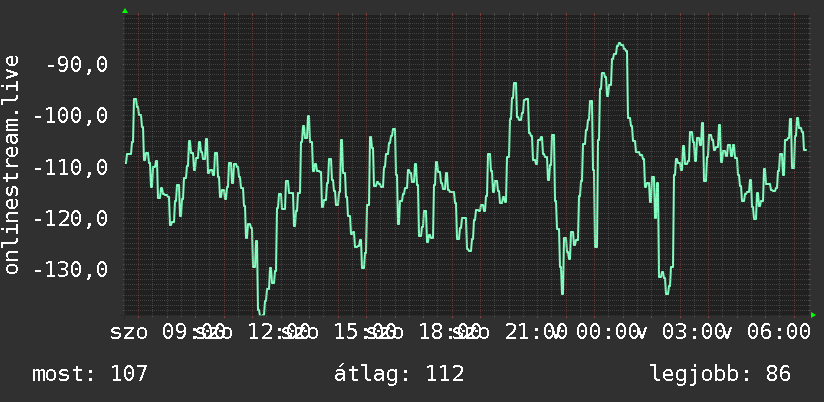This screenshot has width=824, height=402.
Task: Click the 15:00 time label
Action: tap(364, 332)
